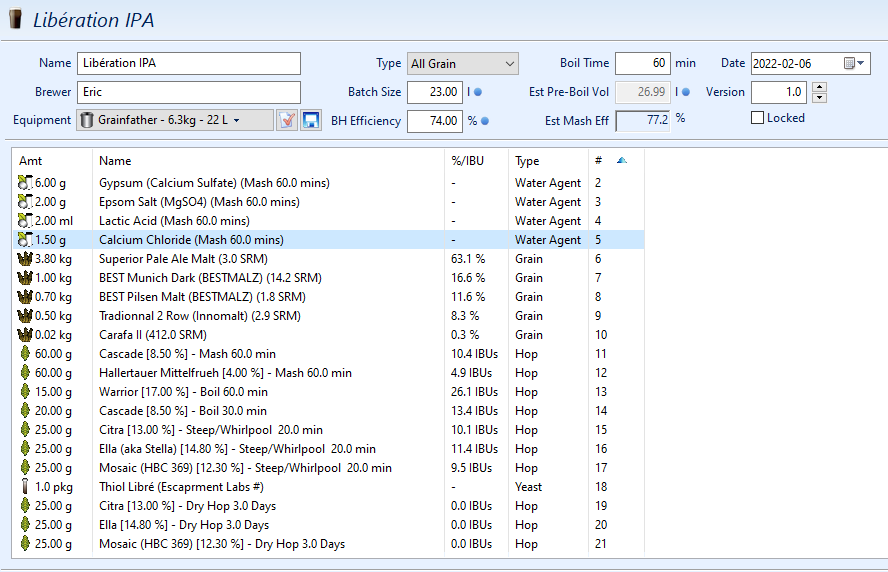Click the equipment checkmark icon
Viewport: 888px width, 572px height.
(x=287, y=120)
